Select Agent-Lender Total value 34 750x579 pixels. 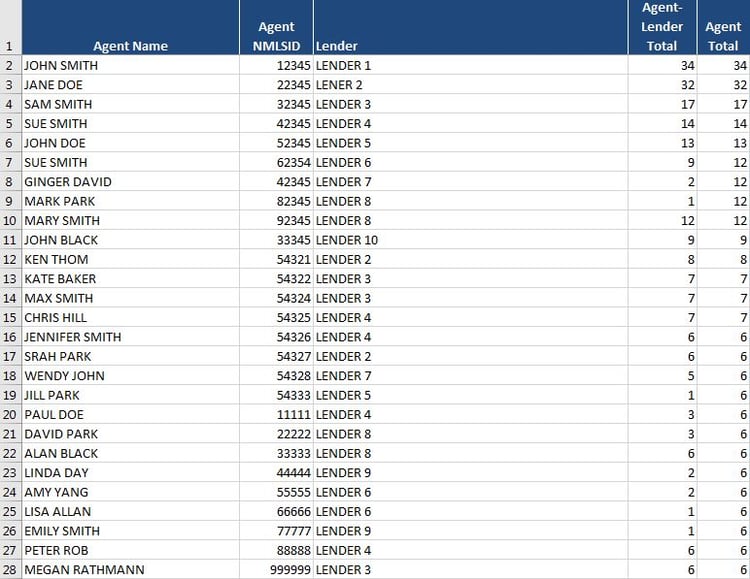pyautogui.click(x=662, y=65)
